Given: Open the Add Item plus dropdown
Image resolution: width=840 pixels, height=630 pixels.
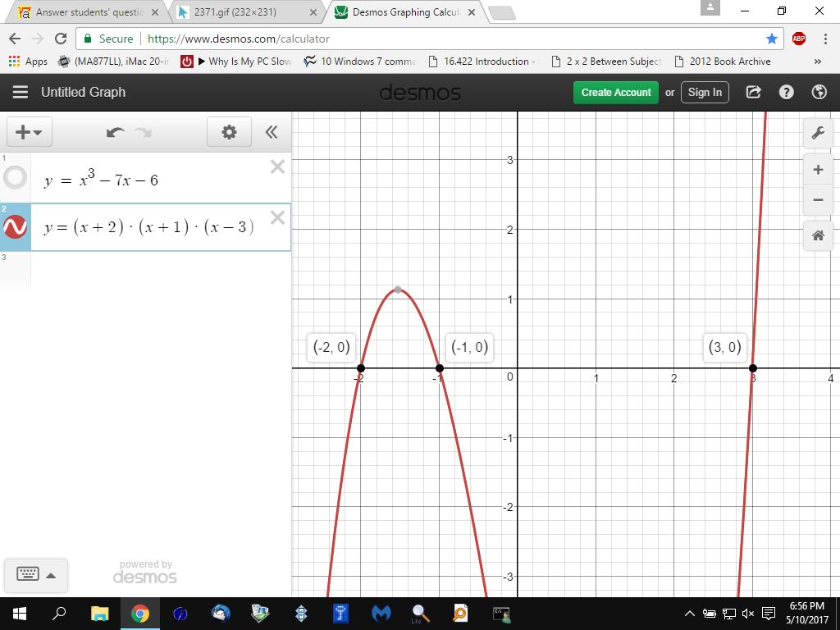Looking at the screenshot, I should (29, 132).
